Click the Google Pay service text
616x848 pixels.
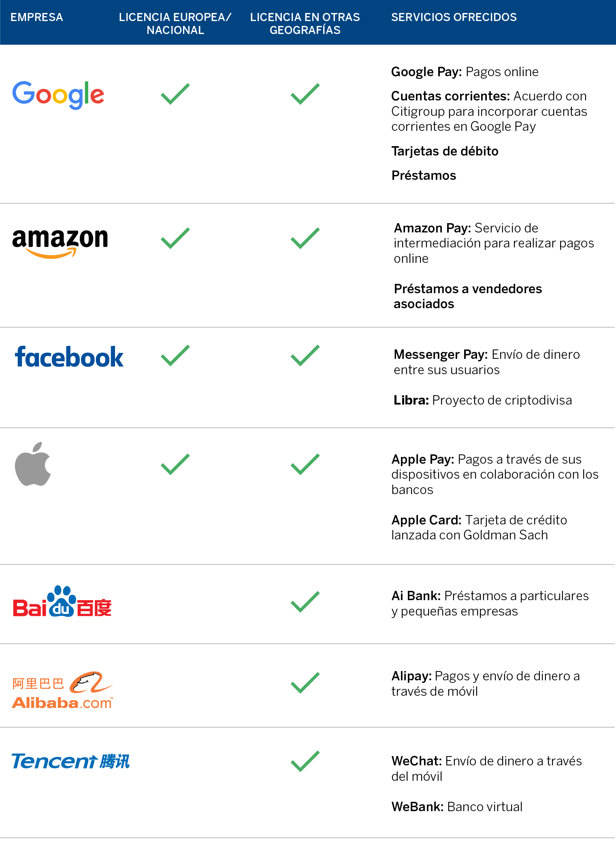click(x=465, y=72)
